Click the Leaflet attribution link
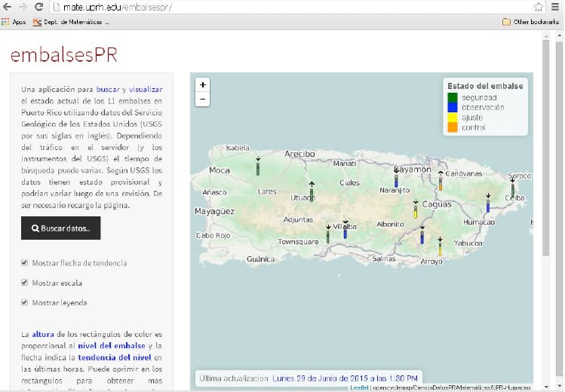 (x=359, y=387)
